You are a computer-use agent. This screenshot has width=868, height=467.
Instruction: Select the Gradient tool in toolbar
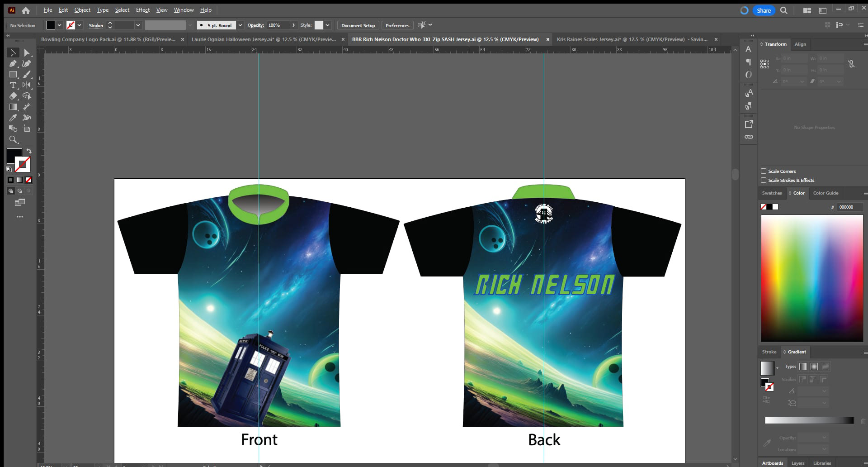pyautogui.click(x=13, y=107)
